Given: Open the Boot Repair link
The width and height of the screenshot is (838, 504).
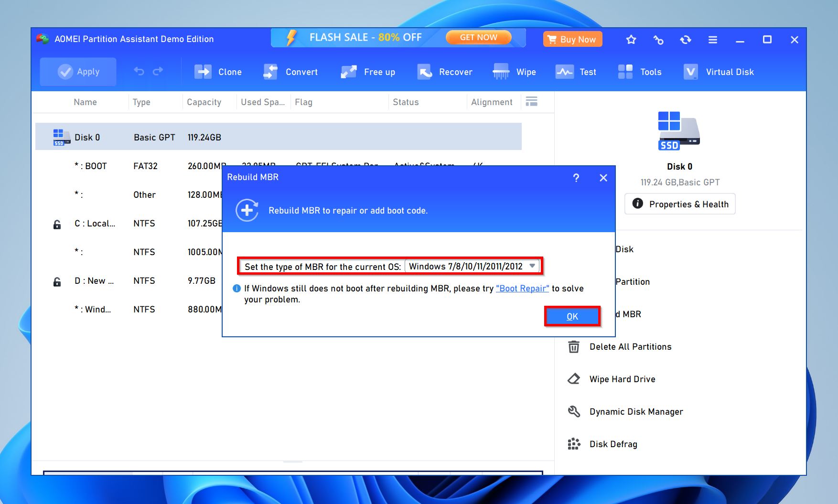Looking at the screenshot, I should [522, 288].
